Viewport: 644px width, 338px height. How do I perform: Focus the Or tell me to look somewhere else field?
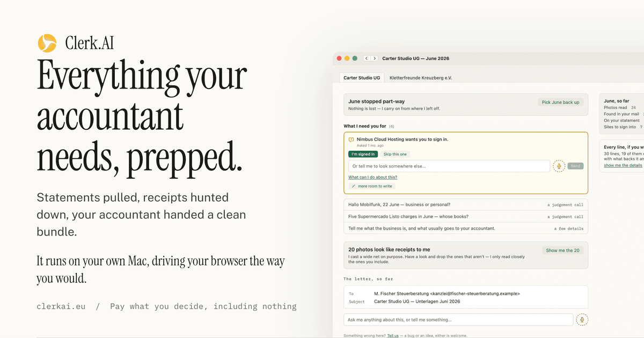pyautogui.click(x=449, y=166)
